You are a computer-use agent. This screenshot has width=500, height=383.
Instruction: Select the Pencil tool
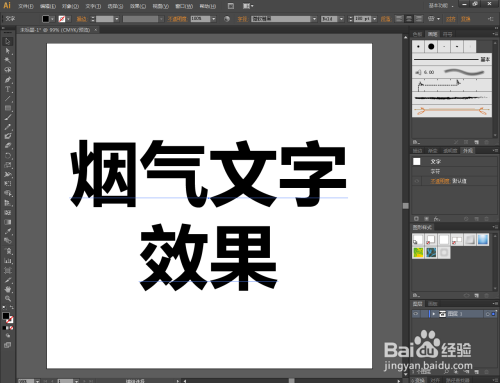coord(8,127)
